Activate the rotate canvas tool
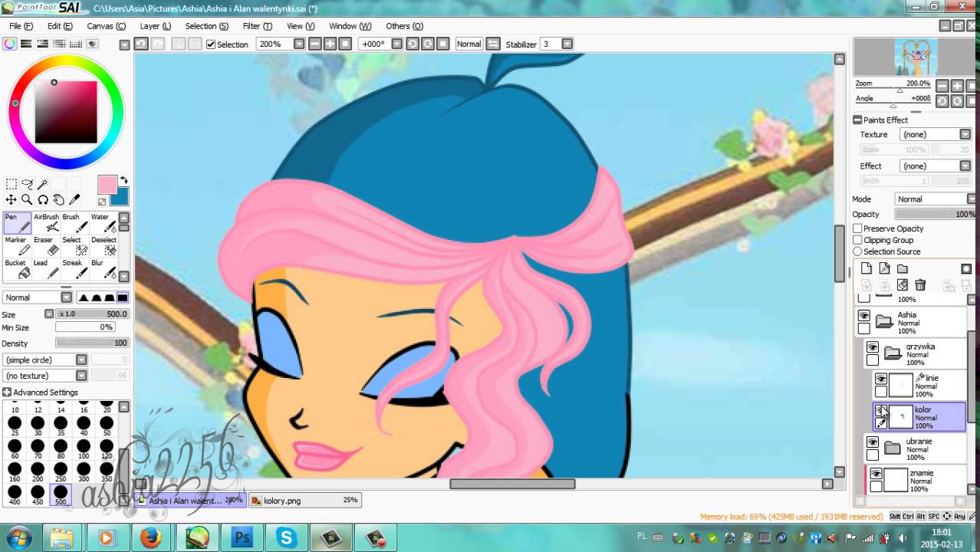This screenshot has height=552, width=980. [43, 199]
